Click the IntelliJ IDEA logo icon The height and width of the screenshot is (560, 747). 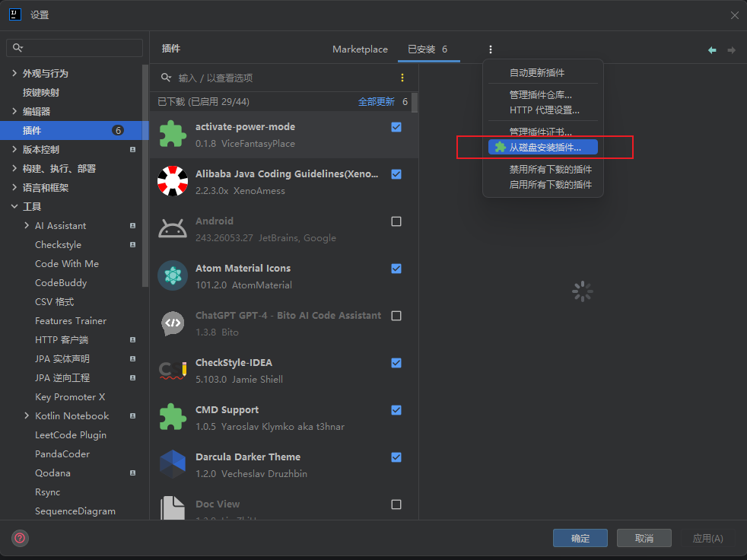tap(15, 14)
